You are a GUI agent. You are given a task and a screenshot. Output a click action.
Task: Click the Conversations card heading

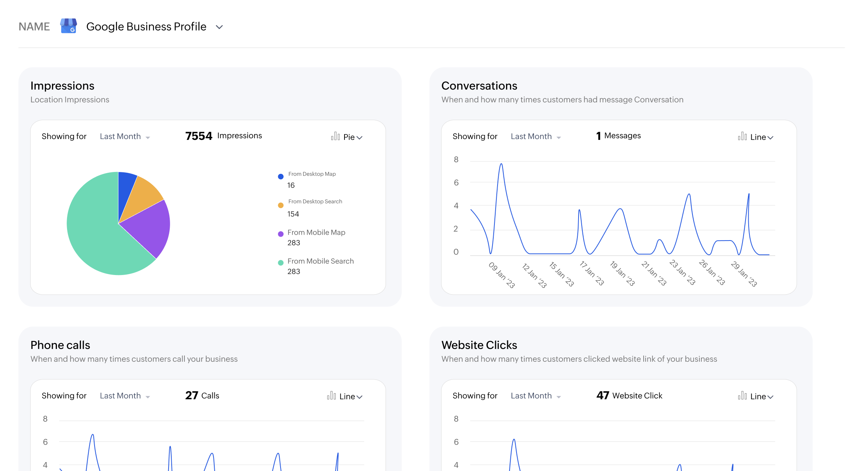coord(479,86)
